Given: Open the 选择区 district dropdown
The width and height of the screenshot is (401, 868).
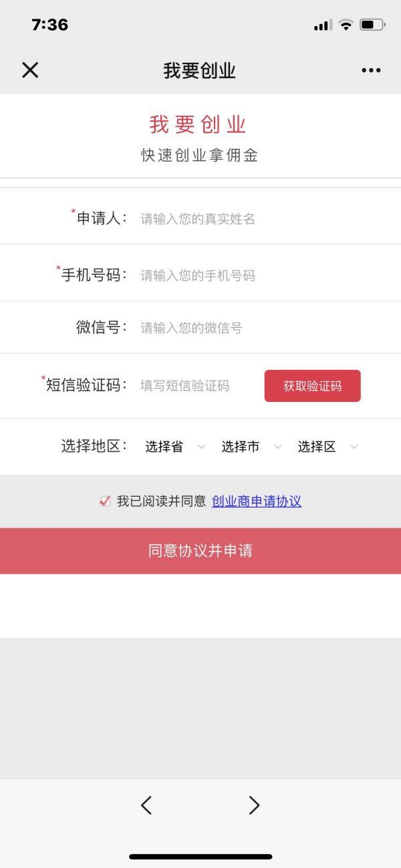Looking at the screenshot, I should (x=327, y=447).
